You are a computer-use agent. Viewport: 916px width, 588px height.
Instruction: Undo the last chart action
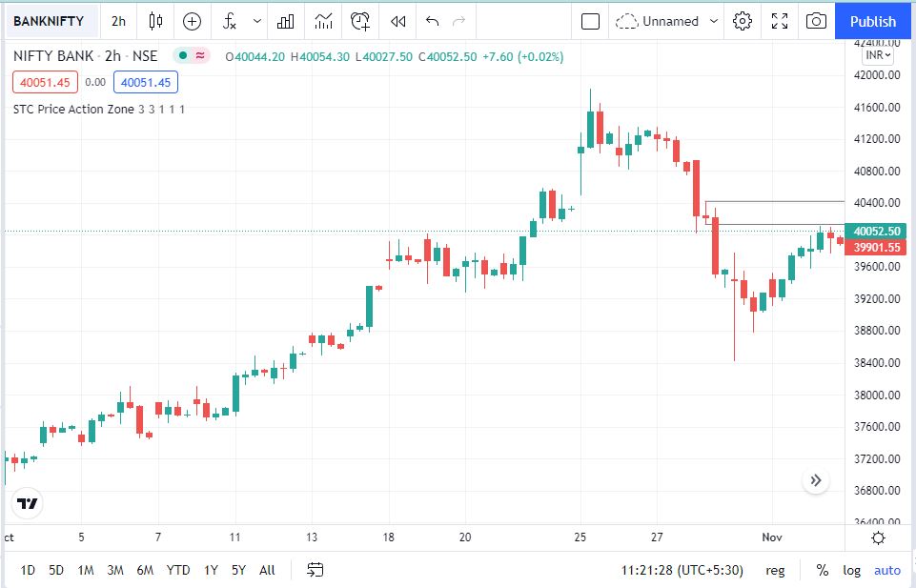point(433,21)
